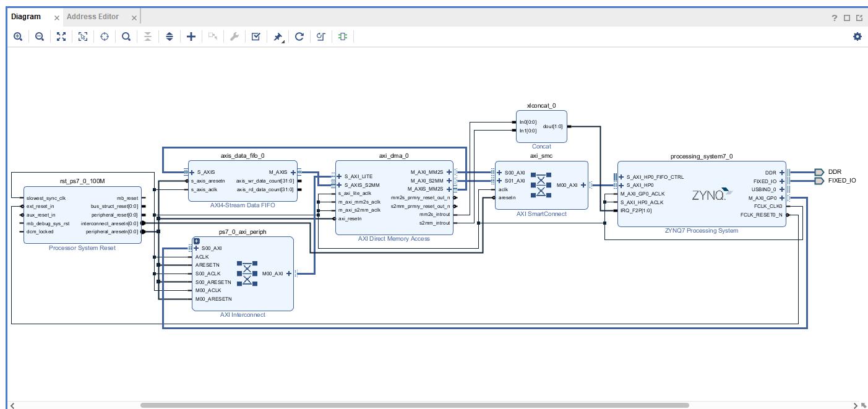Select the Zoom In tool
The width and height of the screenshot is (868, 409).
[17, 37]
